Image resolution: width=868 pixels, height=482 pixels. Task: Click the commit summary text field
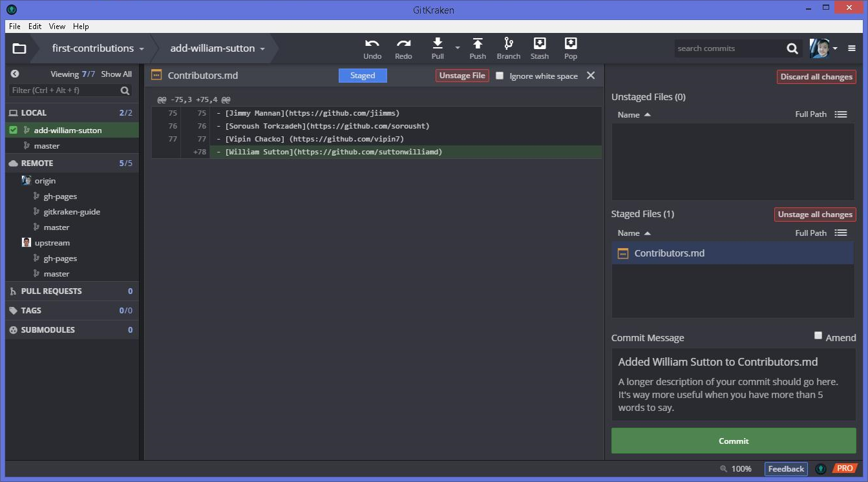pos(734,362)
